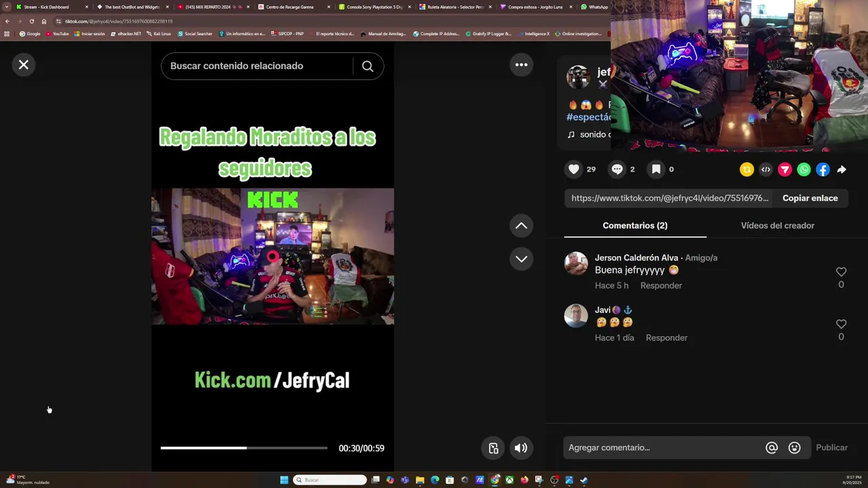Viewport: 868px width, 488px height.
Task: Open the three-dot more options menu
Action: 521,64
